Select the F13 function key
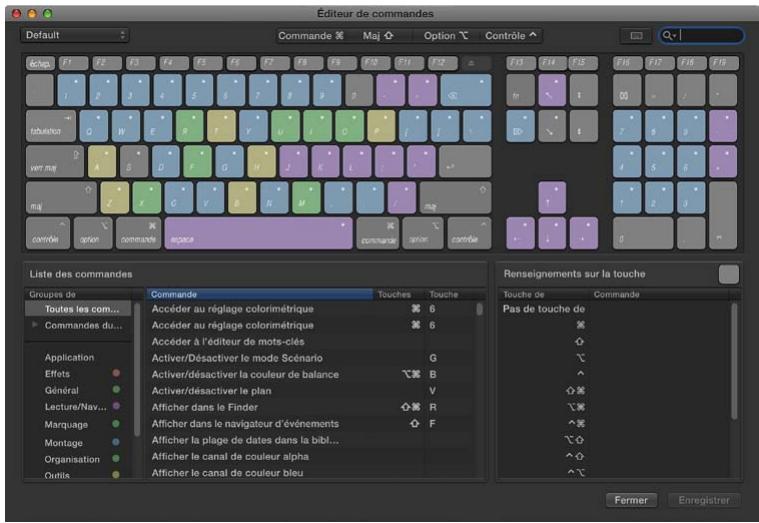Viewport: 759px width, 523px height. click(x=521, y=63)
